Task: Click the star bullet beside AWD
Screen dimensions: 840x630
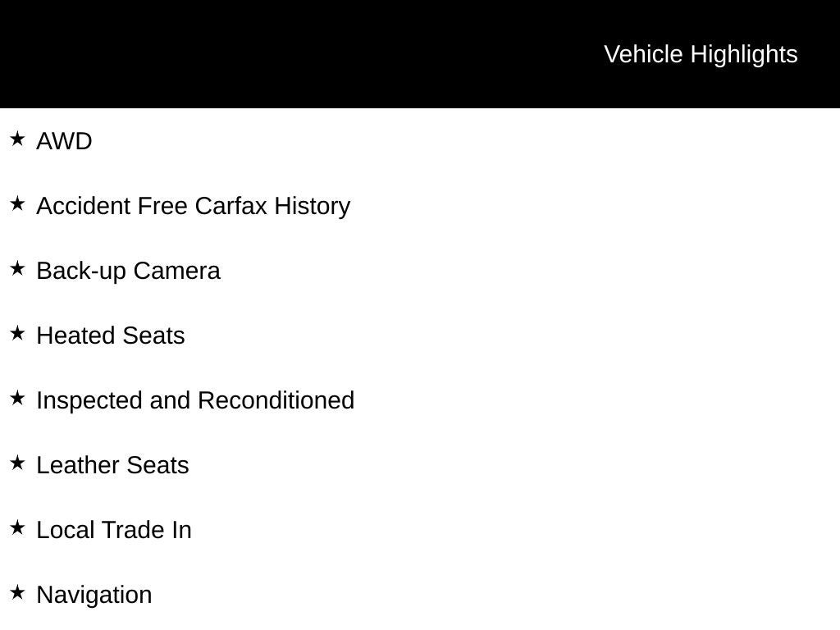Action: click(x=17, y=139)
